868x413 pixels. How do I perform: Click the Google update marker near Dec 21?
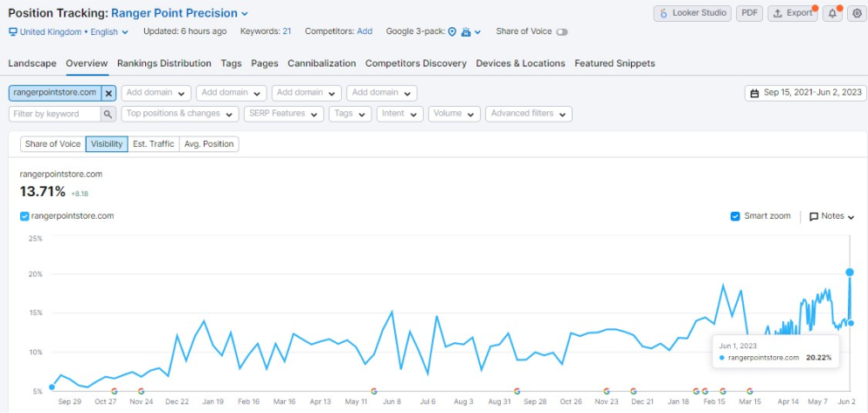(633, 391)
